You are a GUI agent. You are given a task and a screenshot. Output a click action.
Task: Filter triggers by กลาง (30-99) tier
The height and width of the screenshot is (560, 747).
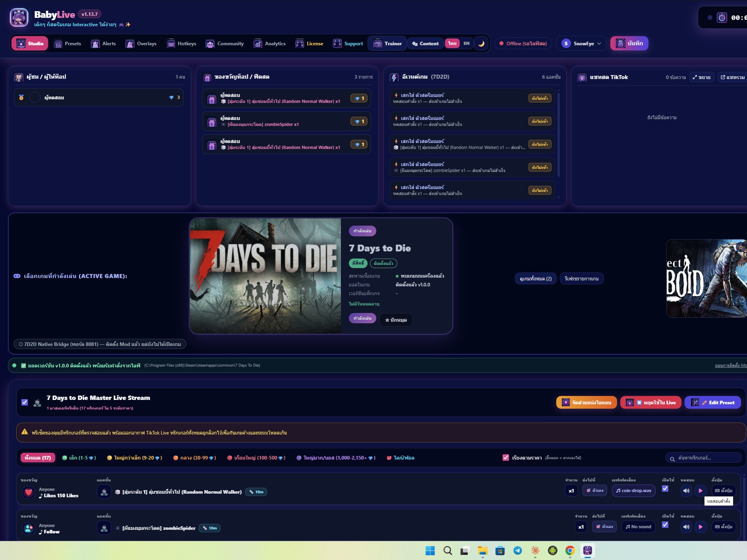(x=194, y=458)
